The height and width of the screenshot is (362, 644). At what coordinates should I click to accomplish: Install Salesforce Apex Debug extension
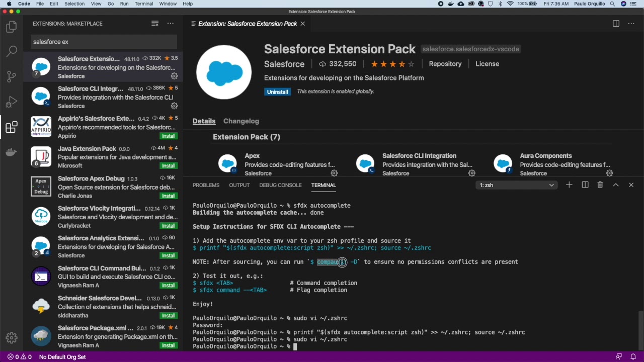click(169, 196)
